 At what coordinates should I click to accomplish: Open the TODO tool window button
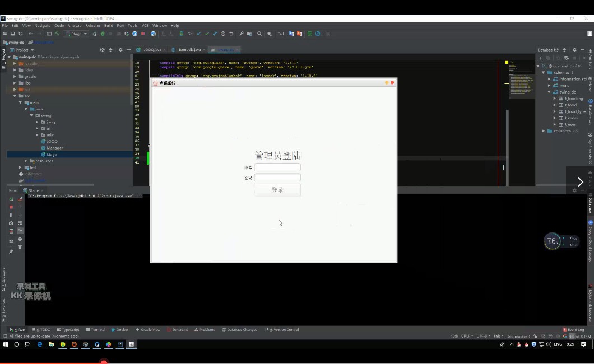41,330
